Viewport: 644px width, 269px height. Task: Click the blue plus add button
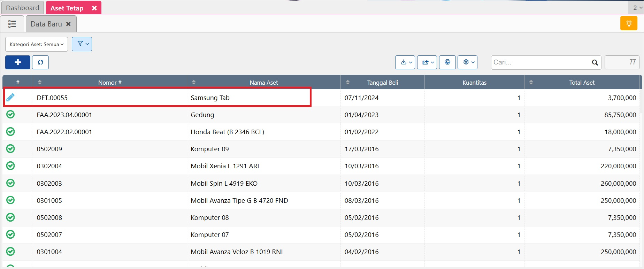pyautogui.click(x=18, y=62)
